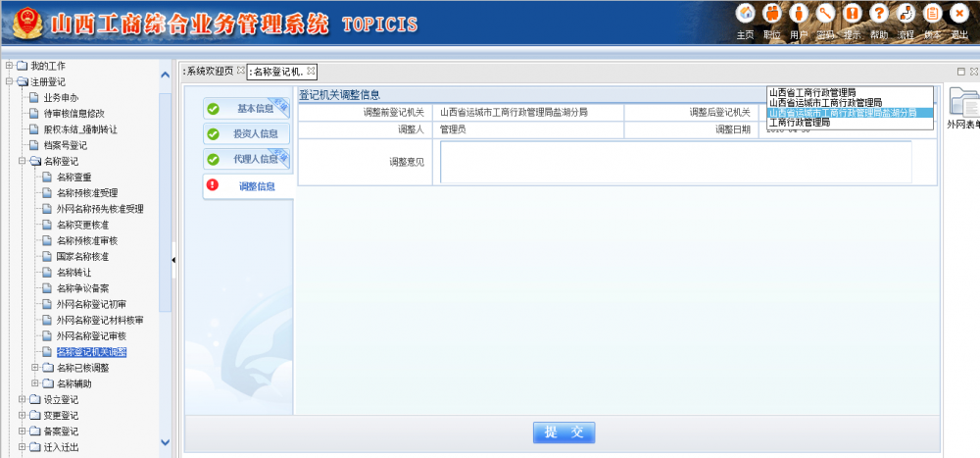This screenshot has height=458, width=980.
Task: Click the tree panel scroll-down chevron
Action: coord(165,441)
